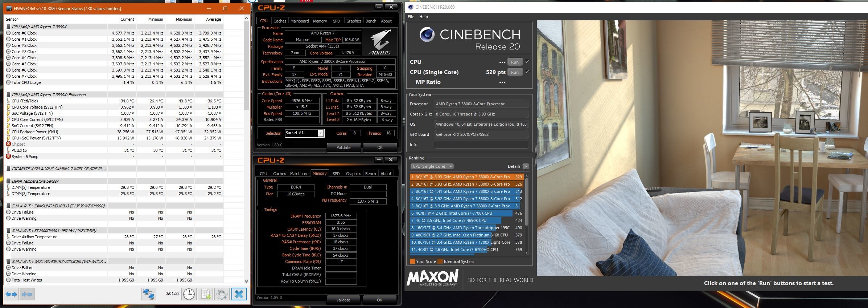Run the CPU (Single Core) test
The width and height of the screenshot is (868, 308).
[x=515, y=72]
